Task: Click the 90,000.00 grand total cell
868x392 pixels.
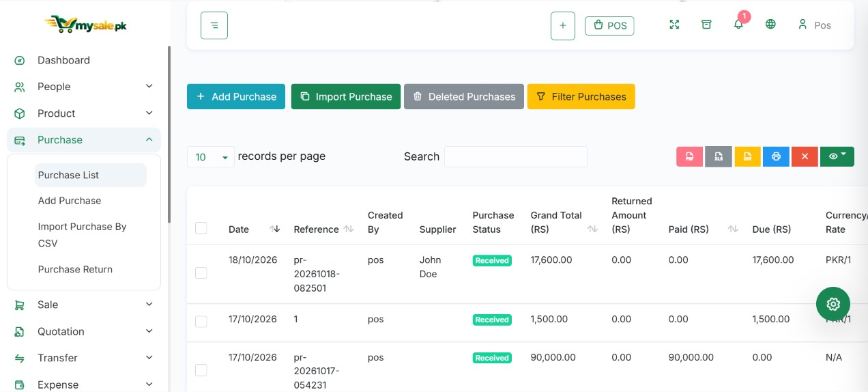Action: [x=553, y=357]
